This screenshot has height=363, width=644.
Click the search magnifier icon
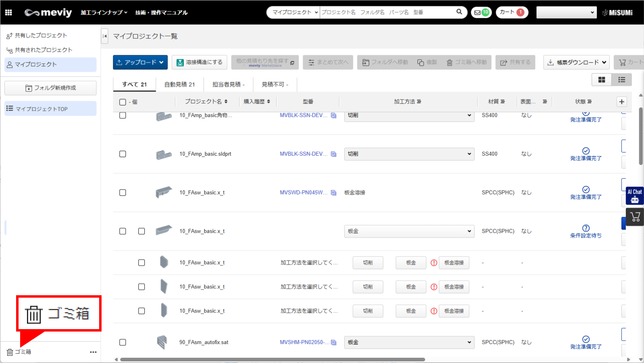[x=459, y=12]
